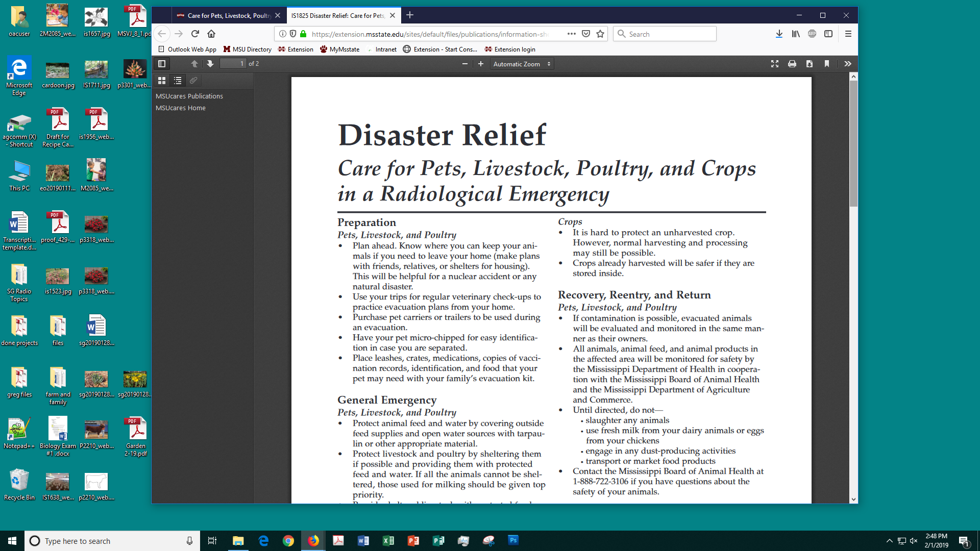Open the page actions three-dot menu

572,34
